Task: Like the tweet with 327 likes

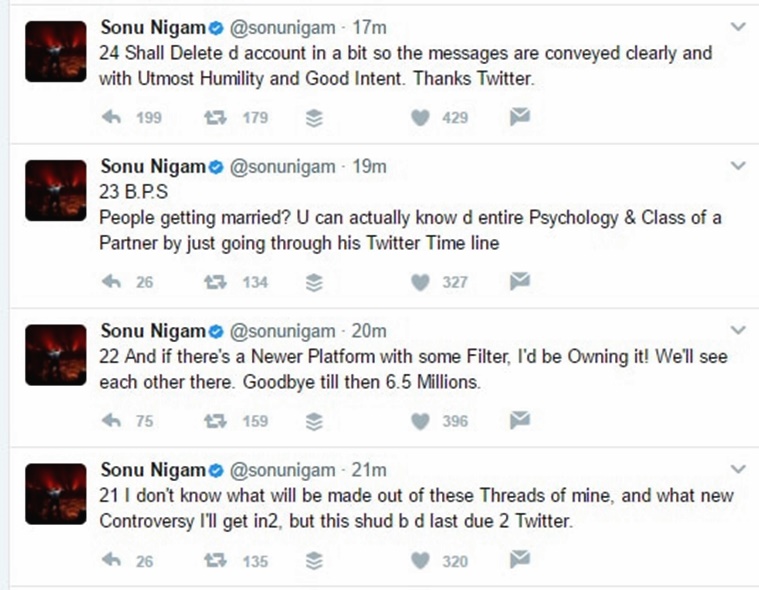Action: click(420, 283)
